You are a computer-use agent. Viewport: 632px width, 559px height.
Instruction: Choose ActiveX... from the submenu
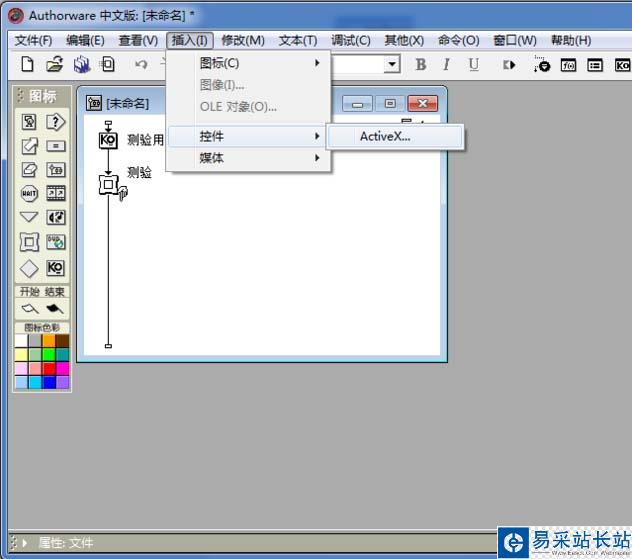(x=395, y=137)
